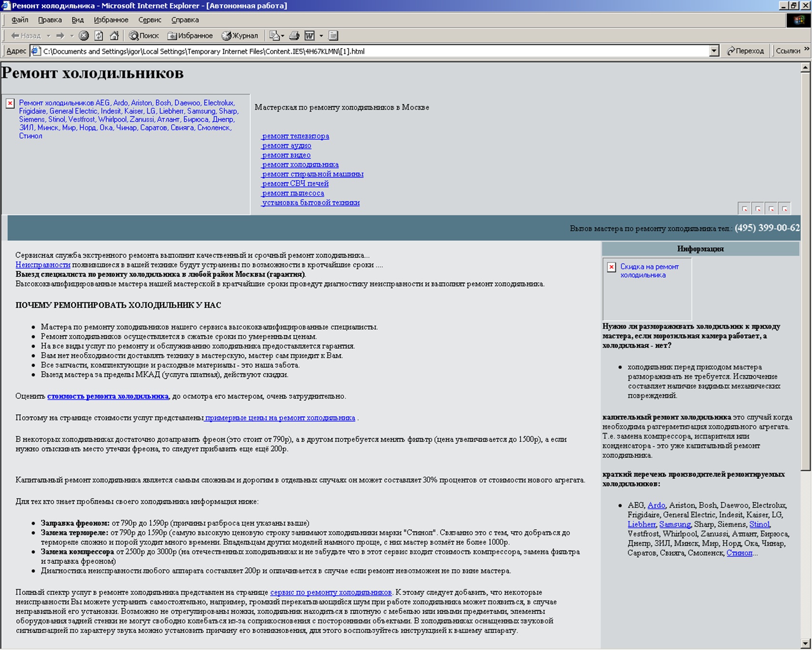
Task: Click the Back (Назад) arrow button
Action: (26, 36)
